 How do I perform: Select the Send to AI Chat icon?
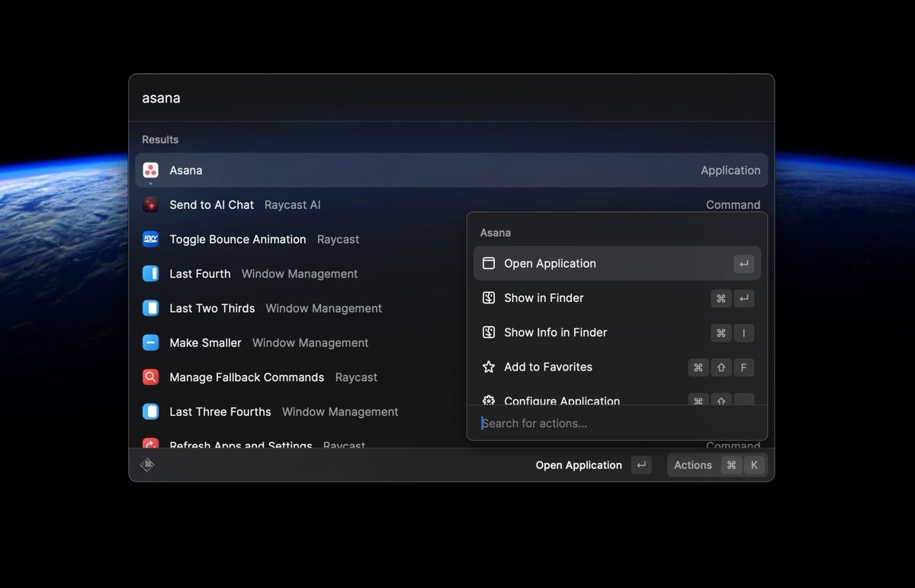point(150,204)
